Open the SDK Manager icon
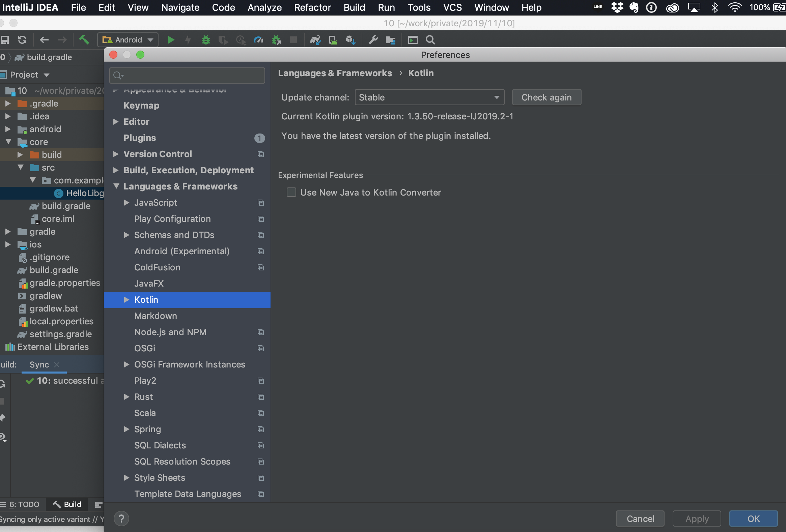This screenshot has height=532, width=786. coord(350,40)
